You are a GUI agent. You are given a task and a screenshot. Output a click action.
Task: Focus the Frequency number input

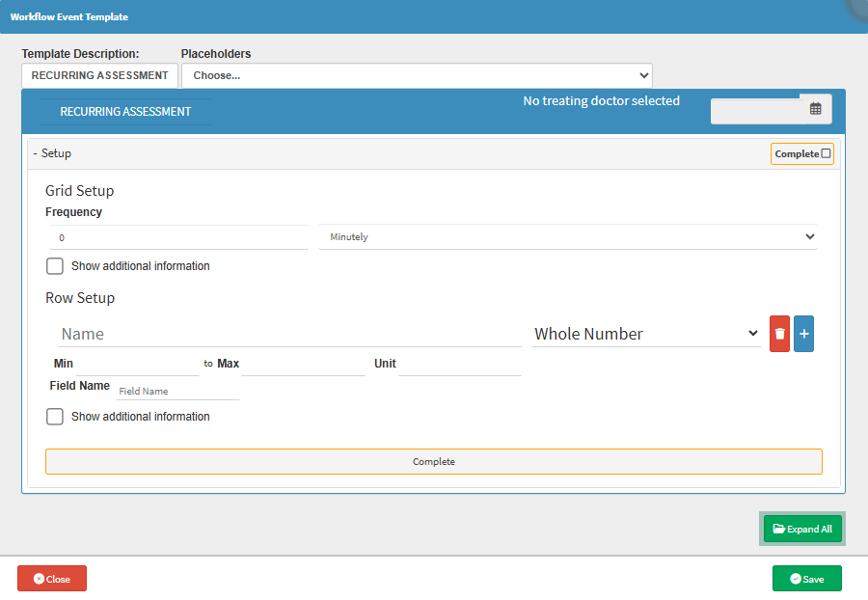(179, 237)
